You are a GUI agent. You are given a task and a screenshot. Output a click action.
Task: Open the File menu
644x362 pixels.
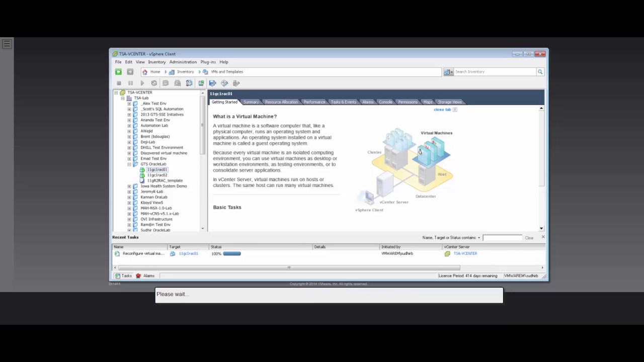point(118,62)
